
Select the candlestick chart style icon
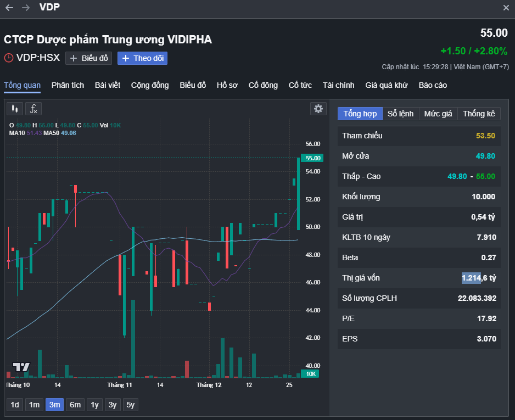point(14,108)
